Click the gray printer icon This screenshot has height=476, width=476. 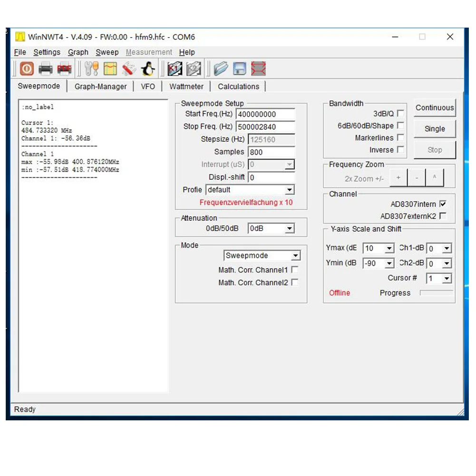(46, 69)
